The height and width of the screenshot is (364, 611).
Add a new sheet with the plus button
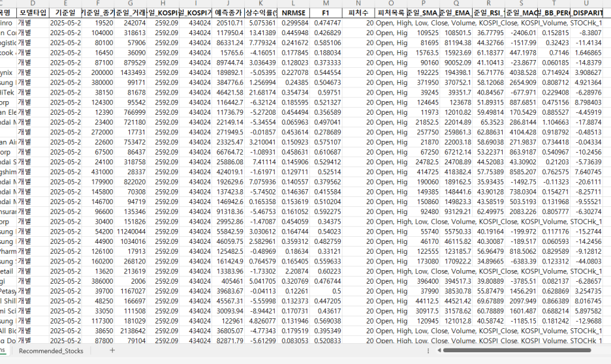point(112,350)
